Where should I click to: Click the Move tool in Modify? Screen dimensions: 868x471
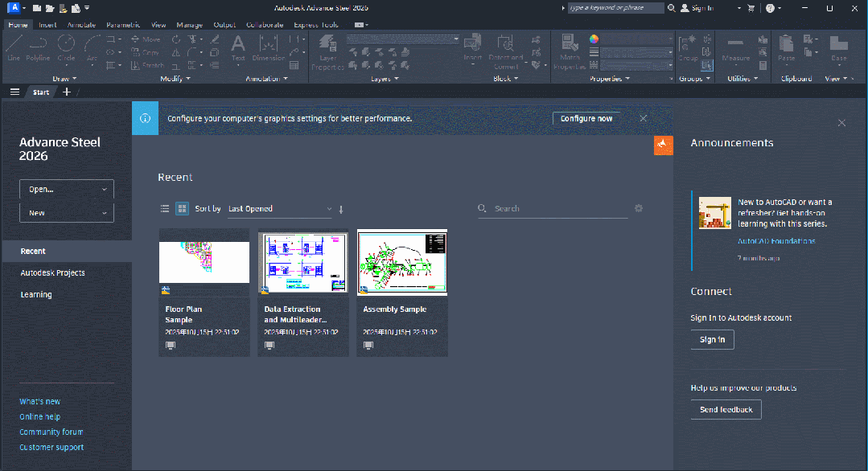click(x=146, y=39)
